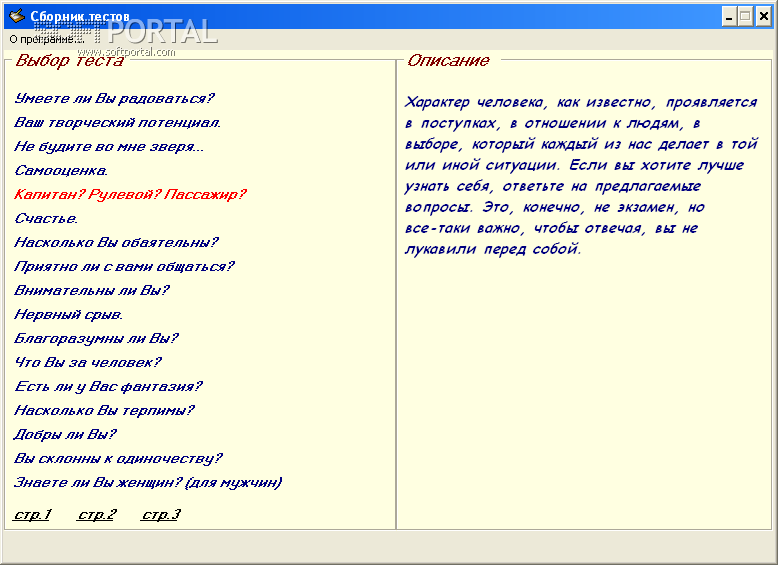Open the «О программе...» menu
This screenshot has height=565, width=778.
coord(47,39)
